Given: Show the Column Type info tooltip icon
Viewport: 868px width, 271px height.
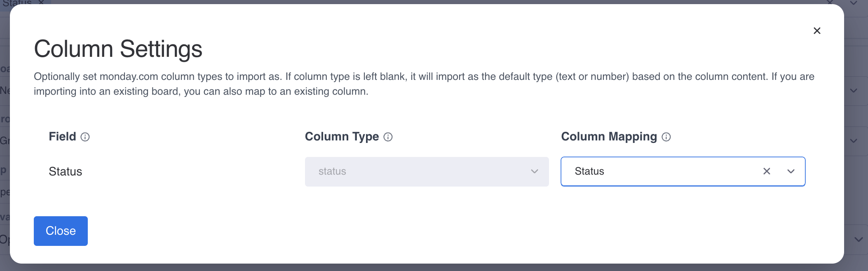Looking at the screenshot, I should pos(388,137).
